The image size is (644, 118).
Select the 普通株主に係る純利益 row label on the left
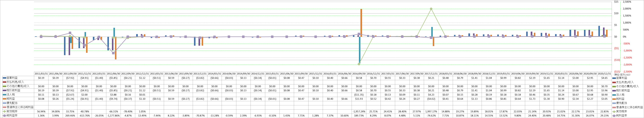coord(20,107)
